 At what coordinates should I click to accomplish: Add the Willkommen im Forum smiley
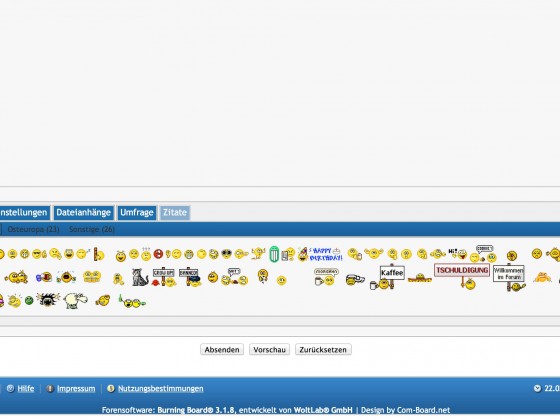click(x=509, y=278)
